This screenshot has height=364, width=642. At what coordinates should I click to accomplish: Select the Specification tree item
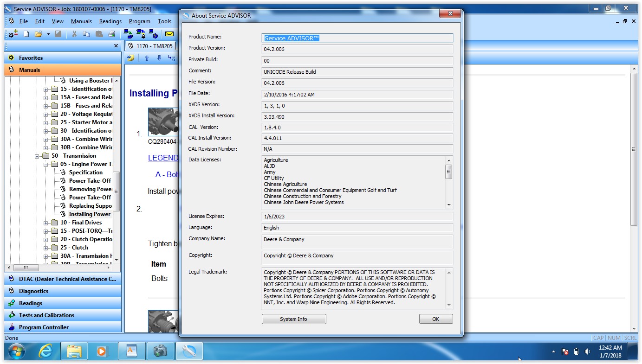85,172
